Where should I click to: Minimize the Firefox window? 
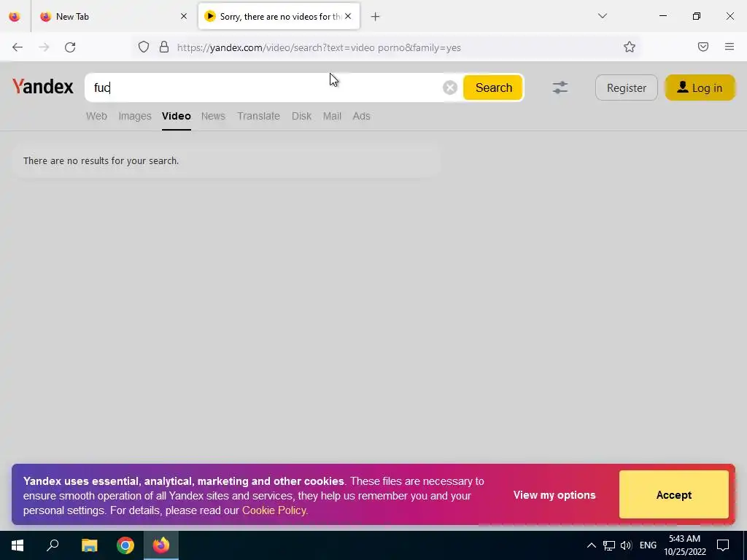click(x=662, y=16)
